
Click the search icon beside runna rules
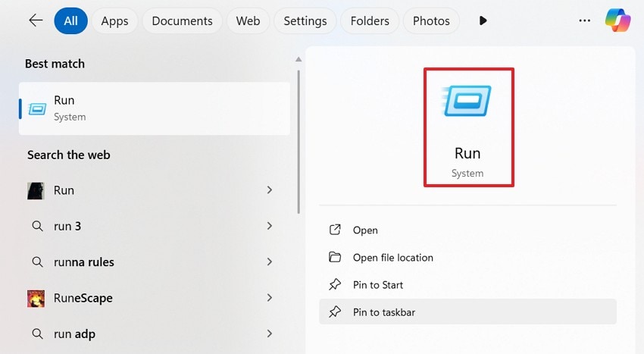coord(37,262)
